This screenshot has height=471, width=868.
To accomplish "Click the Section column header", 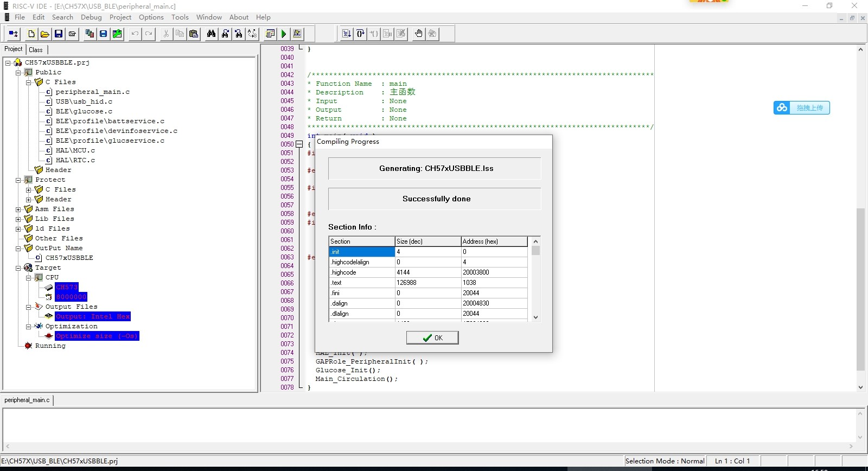I will tap(362, 241).
